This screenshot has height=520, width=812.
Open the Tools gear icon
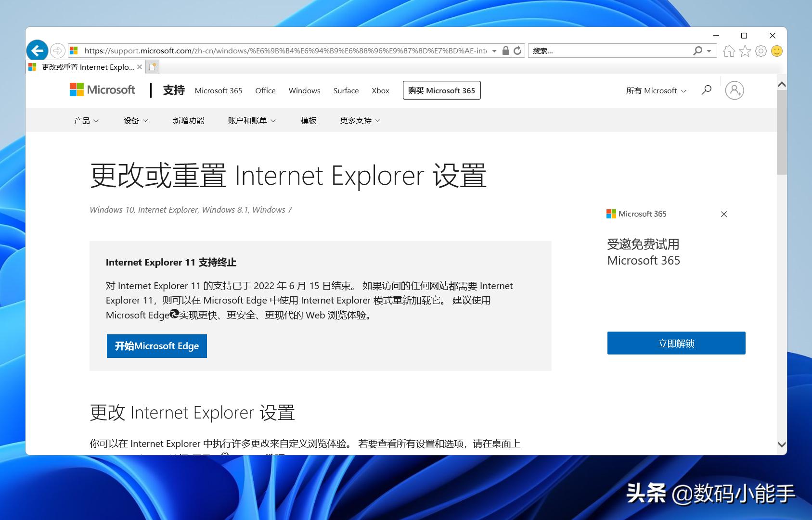pos(761,51)
